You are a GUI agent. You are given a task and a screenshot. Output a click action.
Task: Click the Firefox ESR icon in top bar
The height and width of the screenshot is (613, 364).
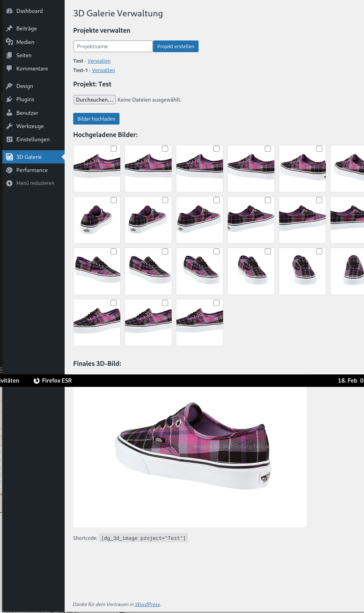pyautogui.click(x=37, y=381)
